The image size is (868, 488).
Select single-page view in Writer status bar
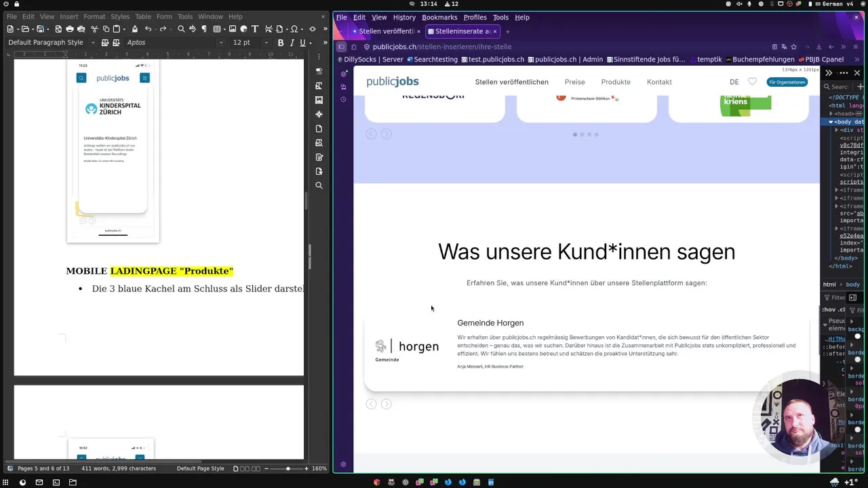236,468
